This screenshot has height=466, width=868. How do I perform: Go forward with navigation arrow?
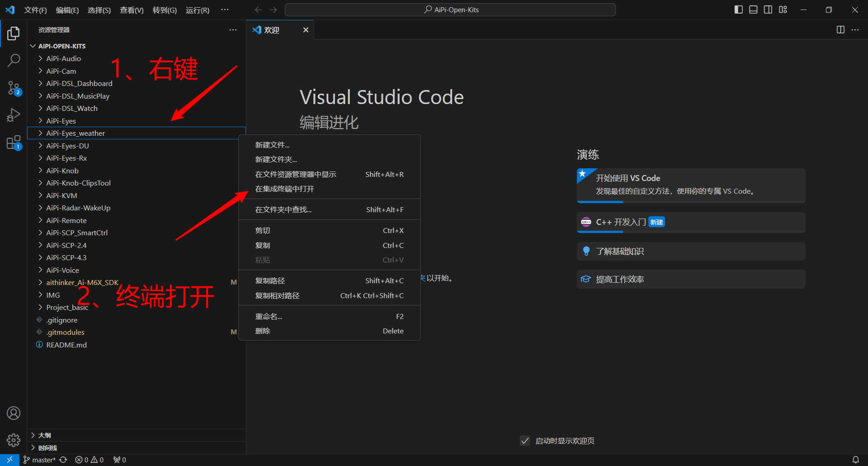273,10
